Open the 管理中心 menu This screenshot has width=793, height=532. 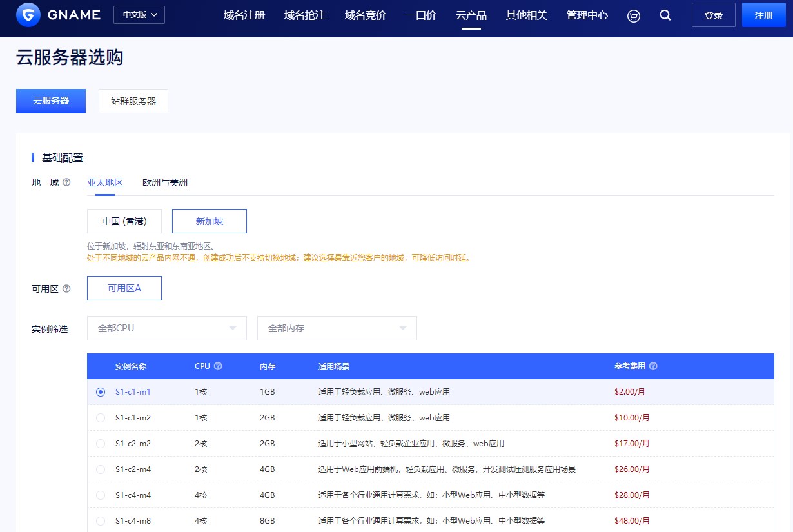pos(587,15)
